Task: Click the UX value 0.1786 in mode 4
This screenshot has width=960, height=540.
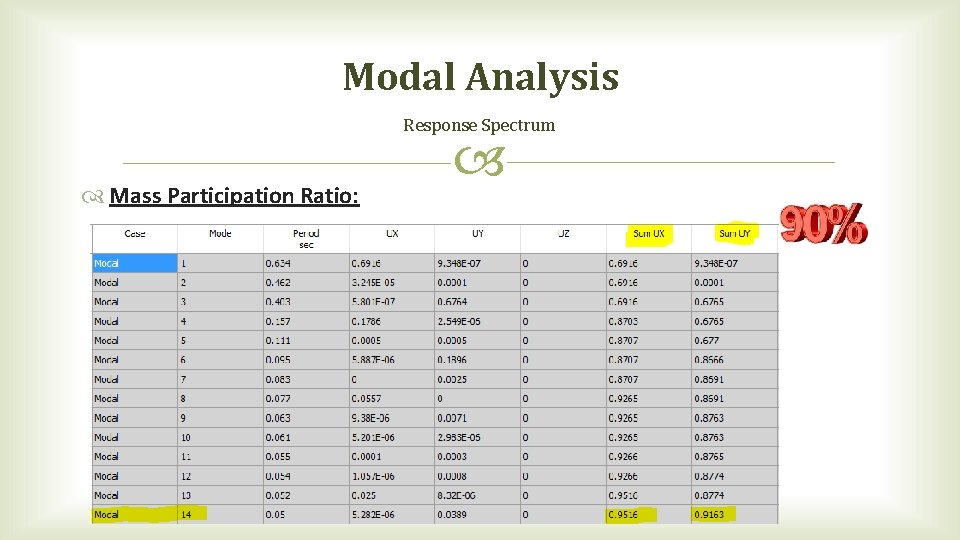Action: (366, 321)
